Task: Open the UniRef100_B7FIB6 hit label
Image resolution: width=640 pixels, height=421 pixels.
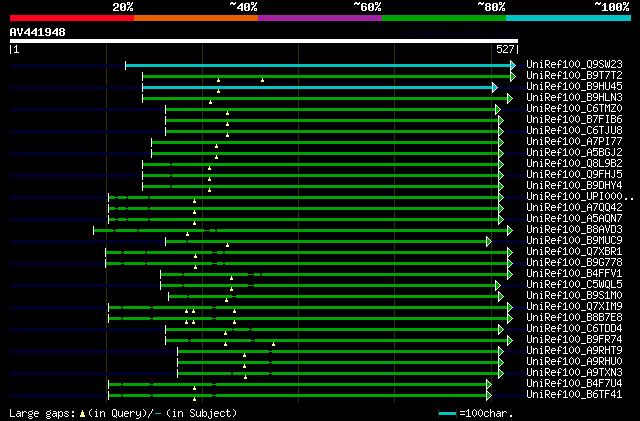Action: click(574, 120)
